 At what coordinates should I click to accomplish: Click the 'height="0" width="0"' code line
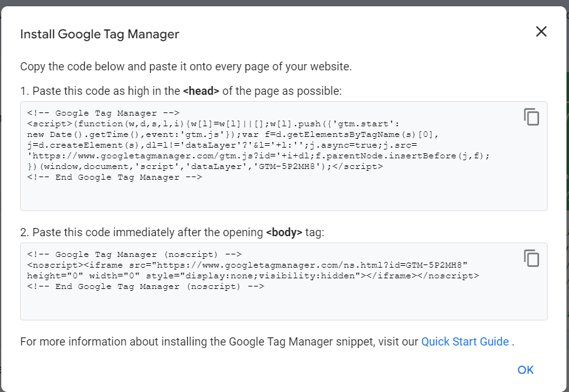coord(253,276)
